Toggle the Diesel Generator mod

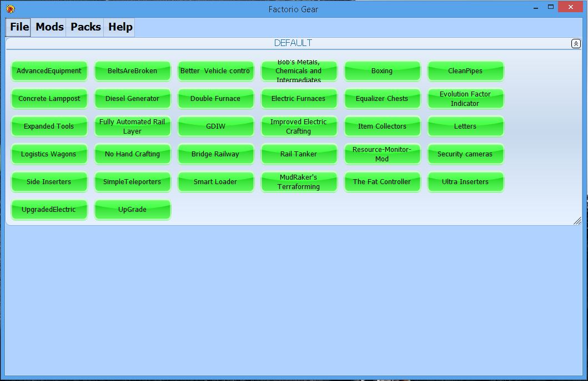click(132, 99)
